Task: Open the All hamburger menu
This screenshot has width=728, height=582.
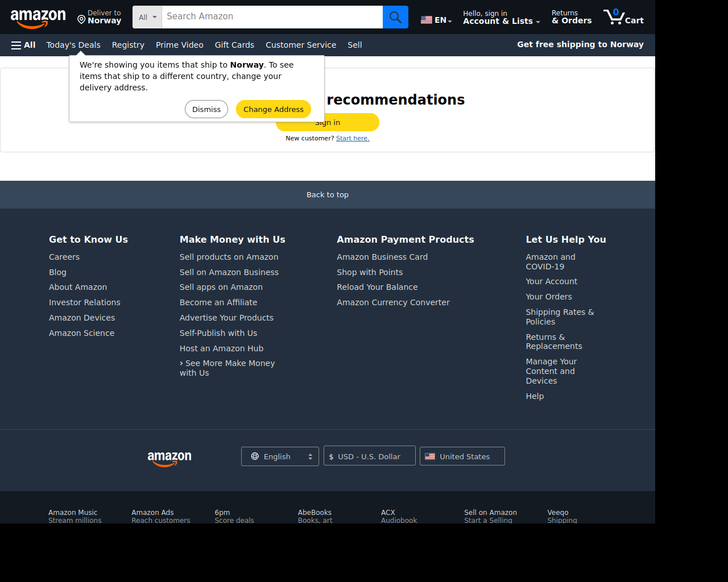Action: coord(23,45)
